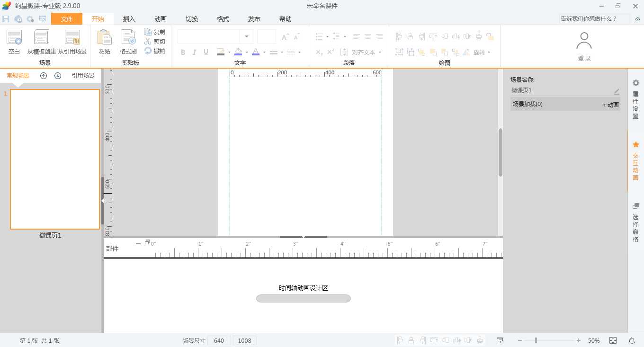The height and width of the screenshot is (347, 644).
Task: Open 选择窗格 selection pane
Action: click(635, 222)
